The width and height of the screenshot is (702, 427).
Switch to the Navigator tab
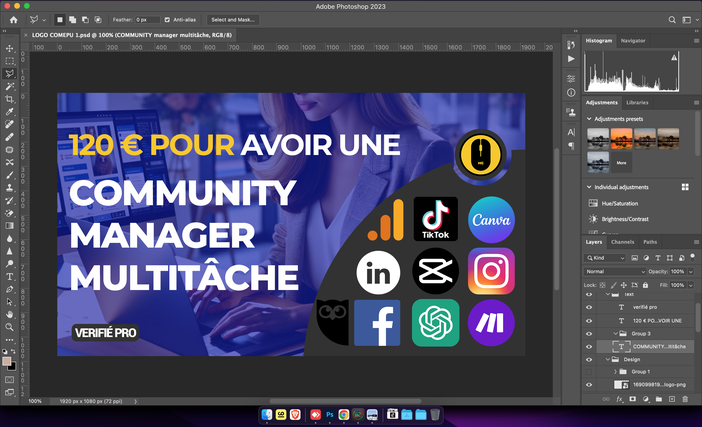click(x=633, y=41)
